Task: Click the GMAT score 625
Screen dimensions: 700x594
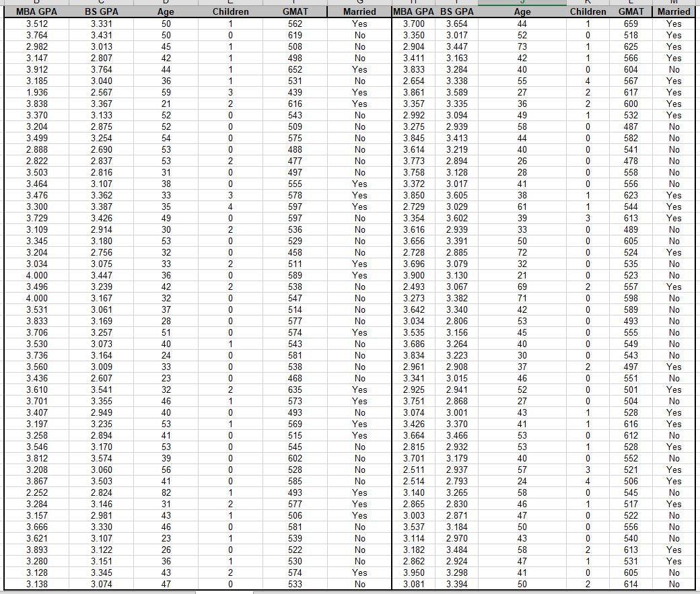Action: pos(631,46)
